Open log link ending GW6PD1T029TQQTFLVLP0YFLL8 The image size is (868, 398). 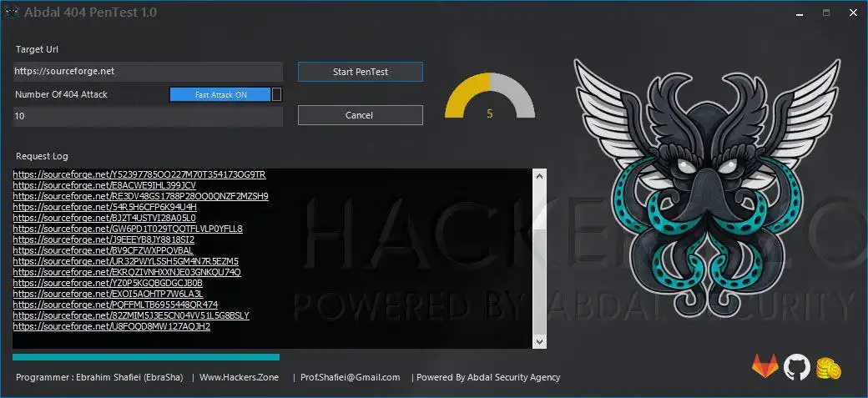point(128,229)
